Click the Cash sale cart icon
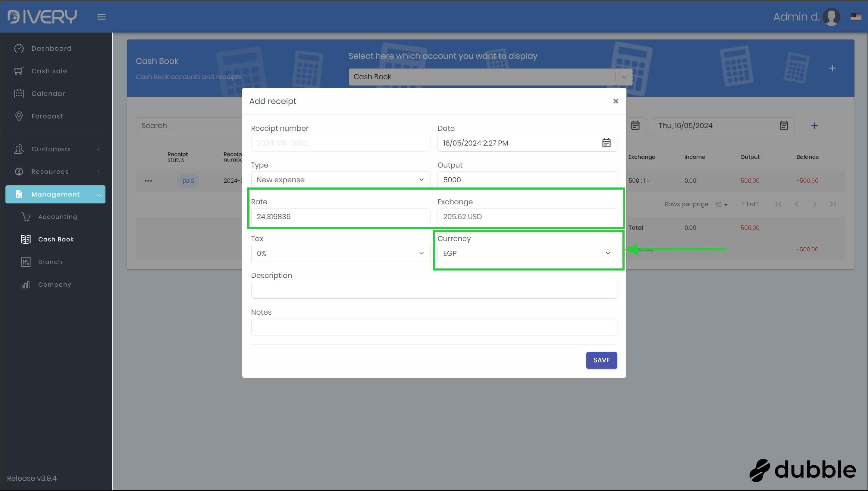Viewport: 868px width, 491px height. pyautogui.click(x=19, y=71)
